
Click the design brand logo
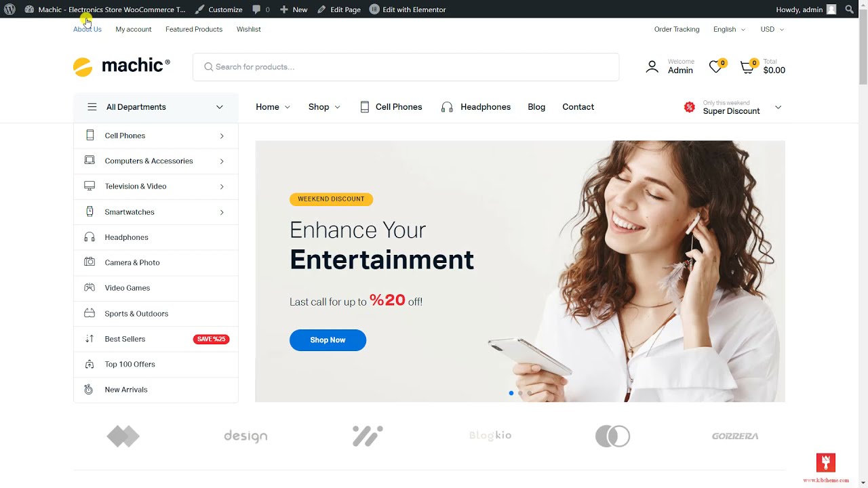point(245,436)
